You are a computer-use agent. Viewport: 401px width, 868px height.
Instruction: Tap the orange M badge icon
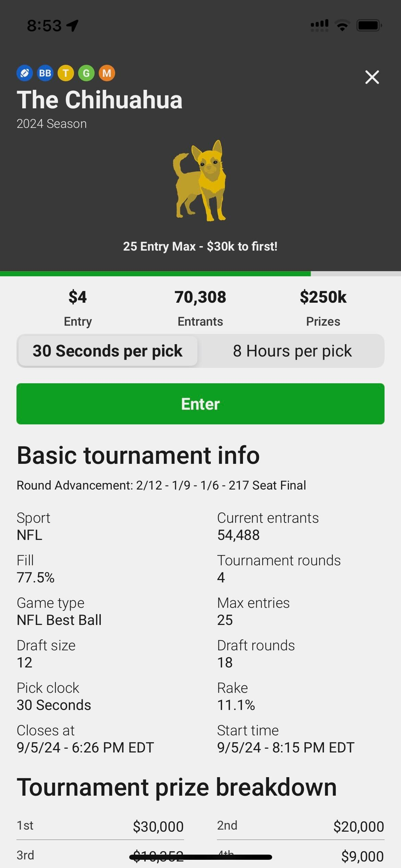click(x=107, y=73)
